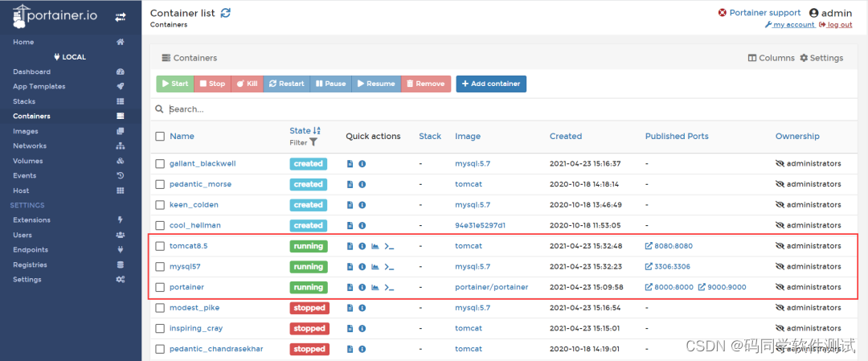Sort by Published Ports column header
868x361 pixels.
[x=677, y=136]
